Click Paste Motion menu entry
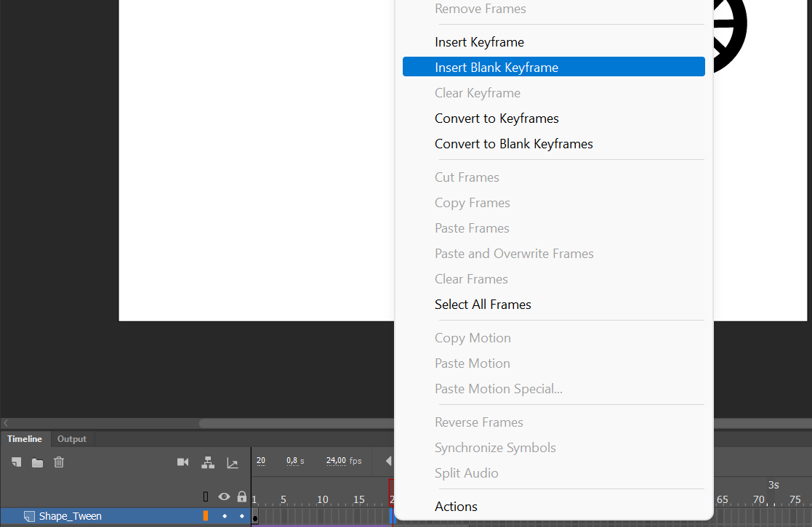This screenshot has width=812, height=527. point(554,363)
